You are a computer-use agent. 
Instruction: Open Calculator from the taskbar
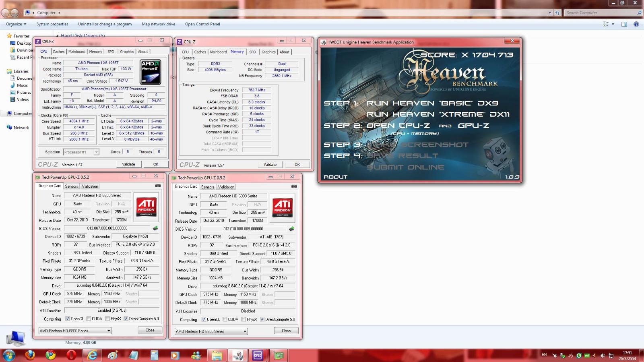(154, 355)
